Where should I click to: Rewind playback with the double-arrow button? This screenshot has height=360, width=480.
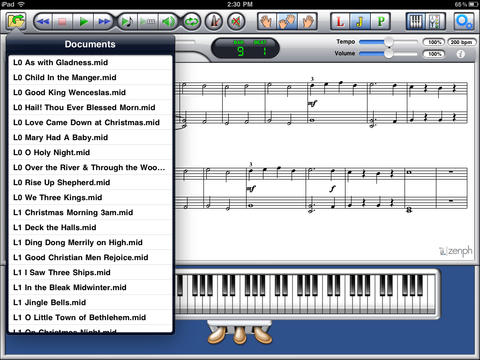tap(43, 22)
